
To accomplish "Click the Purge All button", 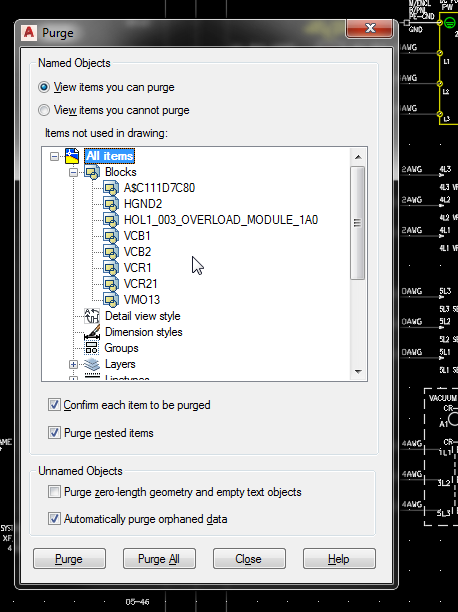I will coord(159,559).
